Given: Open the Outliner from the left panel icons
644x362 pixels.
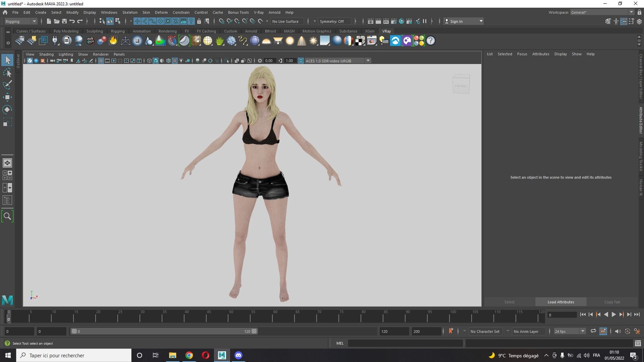Looking at the screenshot, I should click(7, 200).
